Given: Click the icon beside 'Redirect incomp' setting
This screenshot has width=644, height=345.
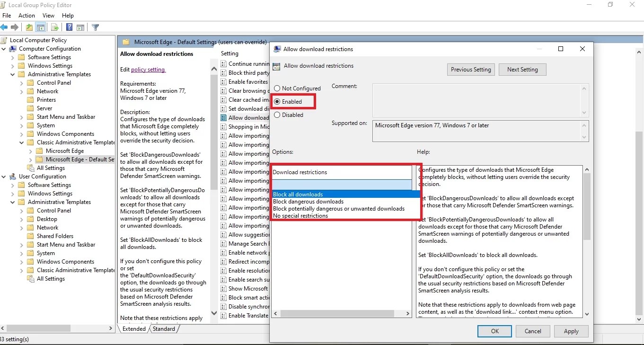Looking at the screenshot, I should coord(224,262).
